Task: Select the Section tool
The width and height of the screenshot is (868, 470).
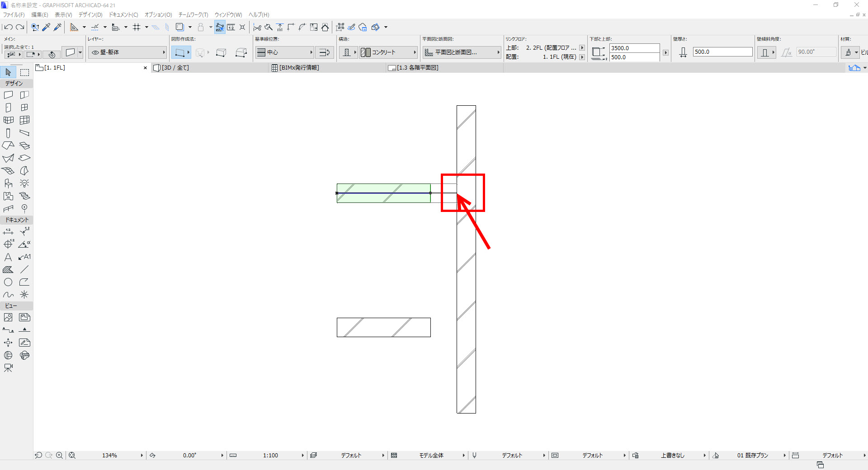Action: 8,330
